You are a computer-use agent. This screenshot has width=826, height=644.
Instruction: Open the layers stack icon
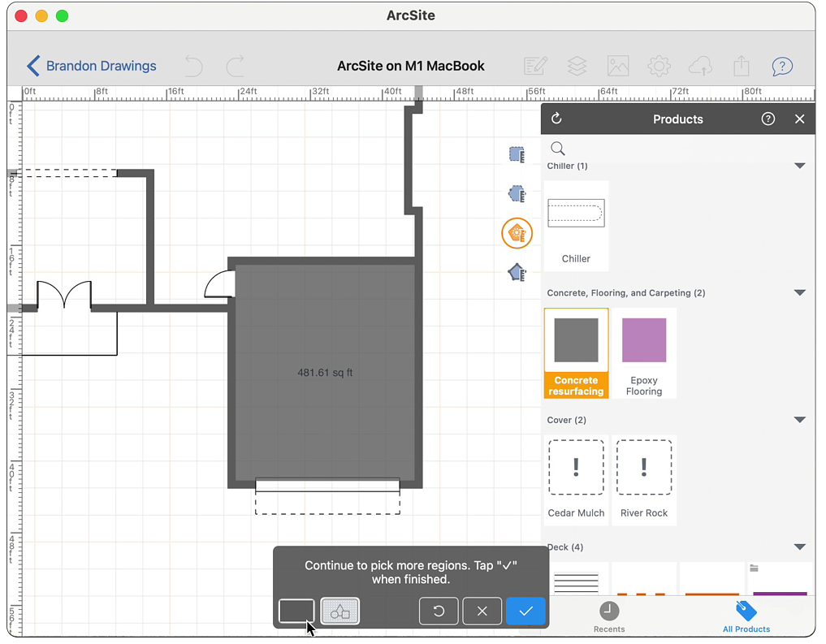click(x=577, y=67)
